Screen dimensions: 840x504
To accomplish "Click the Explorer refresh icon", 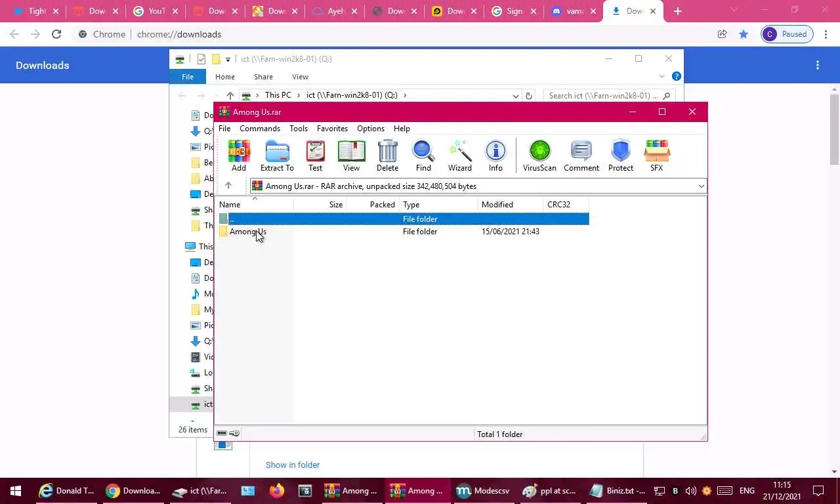I will coord(529,96).
